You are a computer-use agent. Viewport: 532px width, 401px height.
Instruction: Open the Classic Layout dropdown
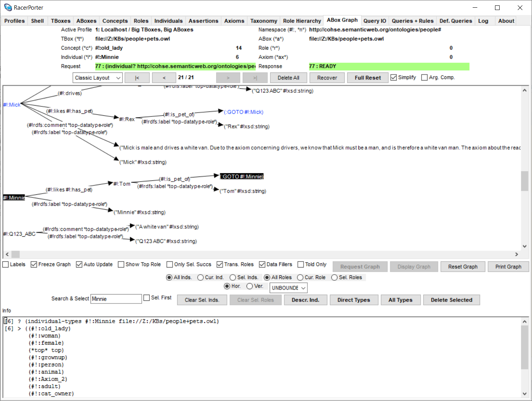coord(97,78)
